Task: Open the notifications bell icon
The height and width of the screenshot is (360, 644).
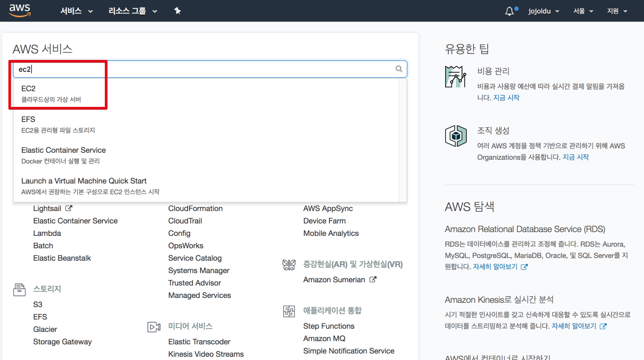Action: [x=509, y=11]
